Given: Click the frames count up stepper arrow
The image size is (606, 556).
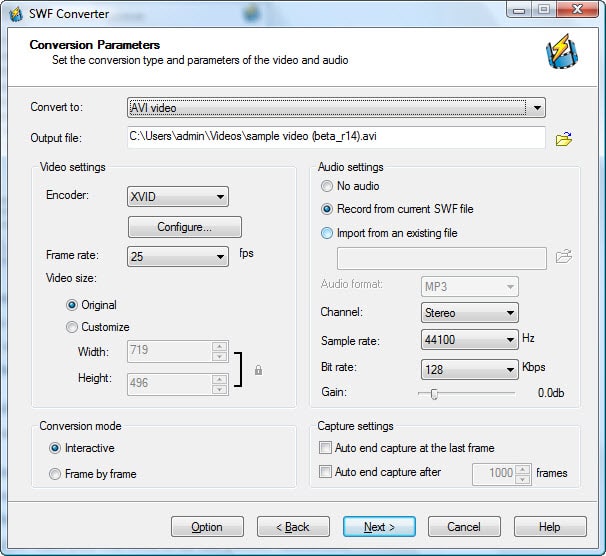Looking at the screenshot, I should tap(523, 469).
